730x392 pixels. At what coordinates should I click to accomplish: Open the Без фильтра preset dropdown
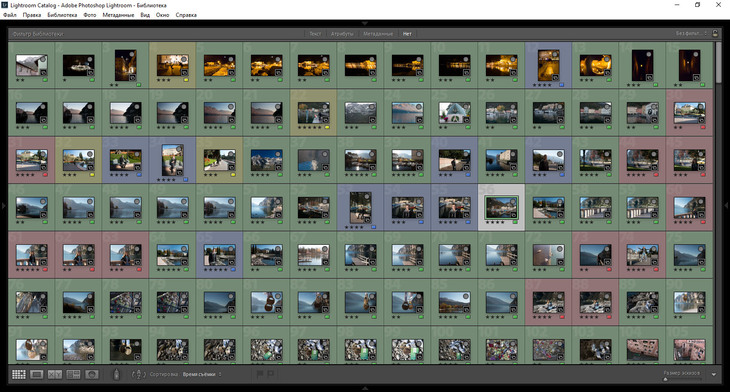(691, 34)
